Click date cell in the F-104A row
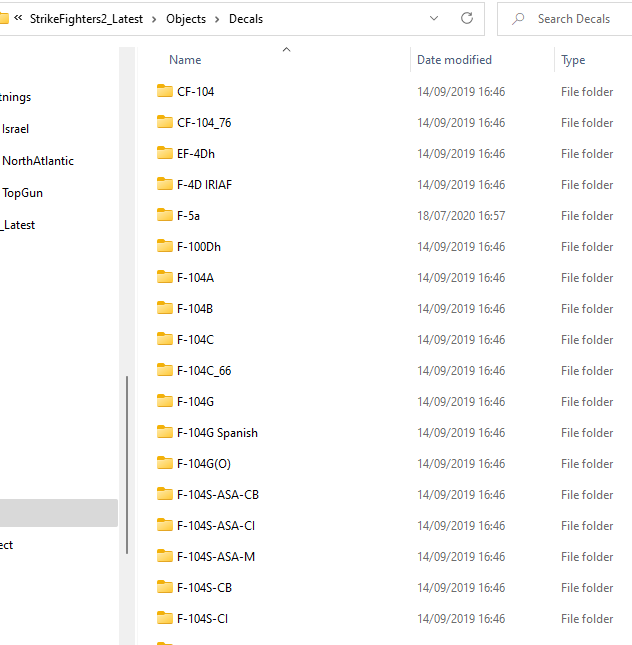 [461, 278]
